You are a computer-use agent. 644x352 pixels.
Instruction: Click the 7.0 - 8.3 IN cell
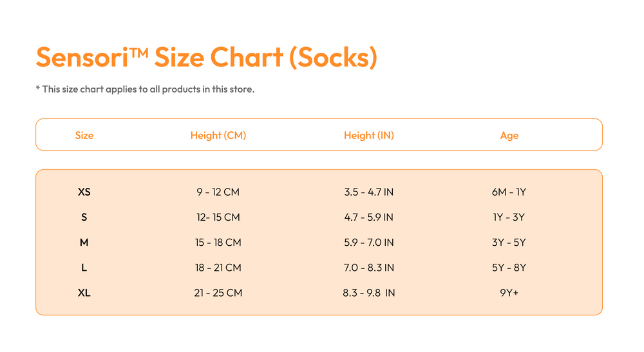tap(369, 268)
